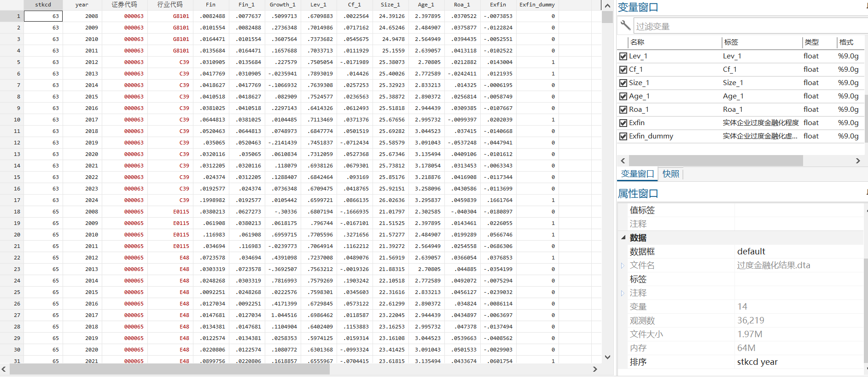Toggle the Size_1 variable checkbox
Image resolution: width=868 pixels, height=380 pixels.
tap(623, 83)
